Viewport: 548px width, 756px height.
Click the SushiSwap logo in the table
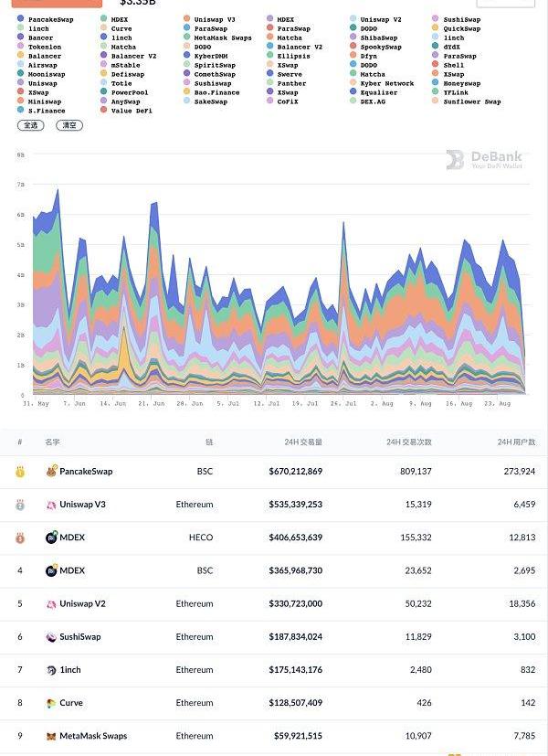coord(51,637)
